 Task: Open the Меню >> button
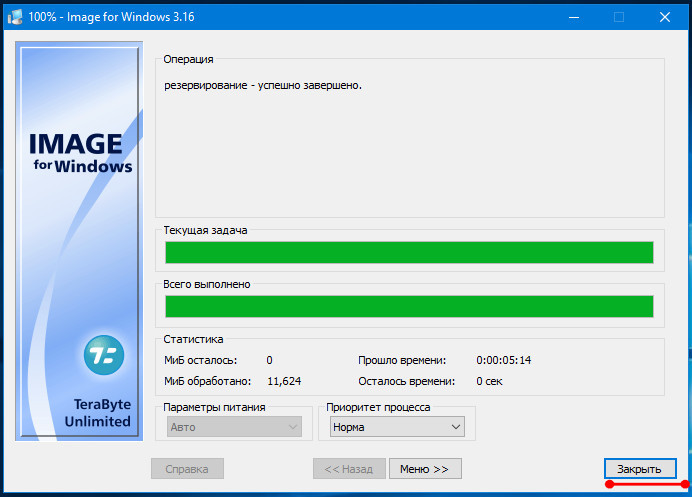[x=425, y=468]
